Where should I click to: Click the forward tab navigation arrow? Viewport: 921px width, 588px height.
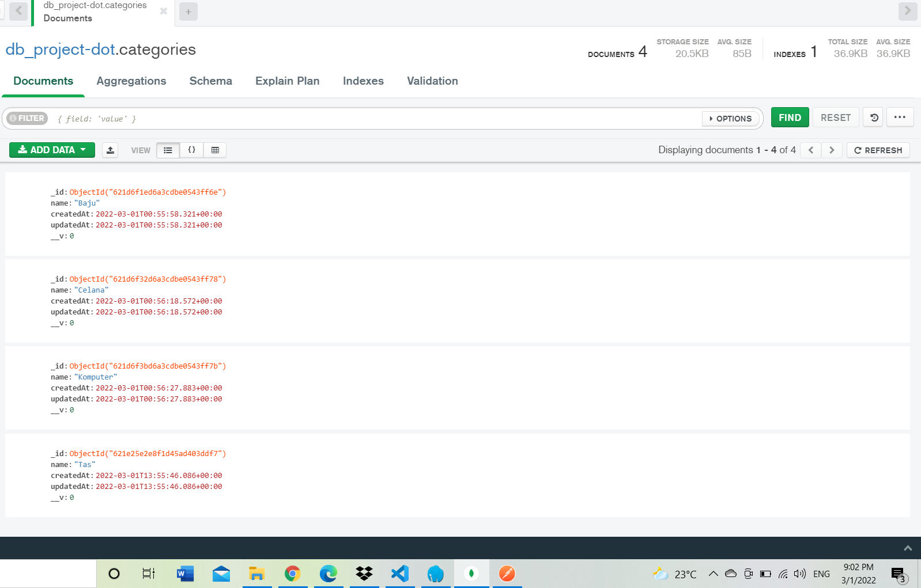908,11
